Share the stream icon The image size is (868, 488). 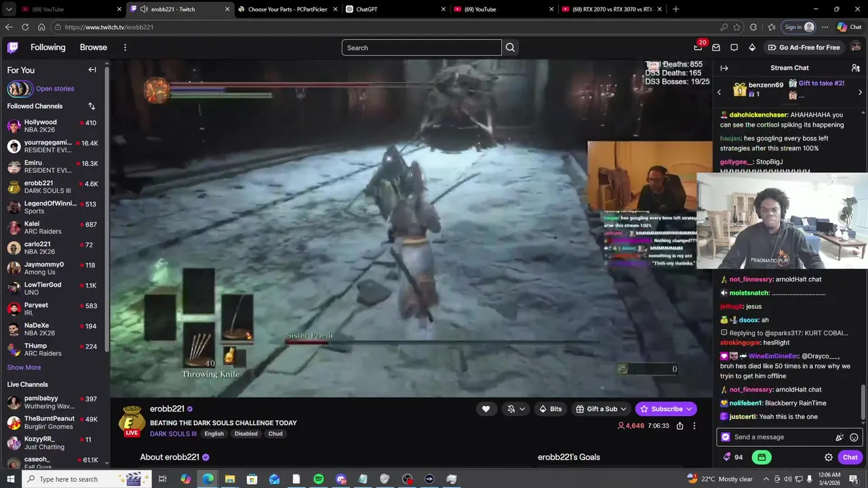679,426
